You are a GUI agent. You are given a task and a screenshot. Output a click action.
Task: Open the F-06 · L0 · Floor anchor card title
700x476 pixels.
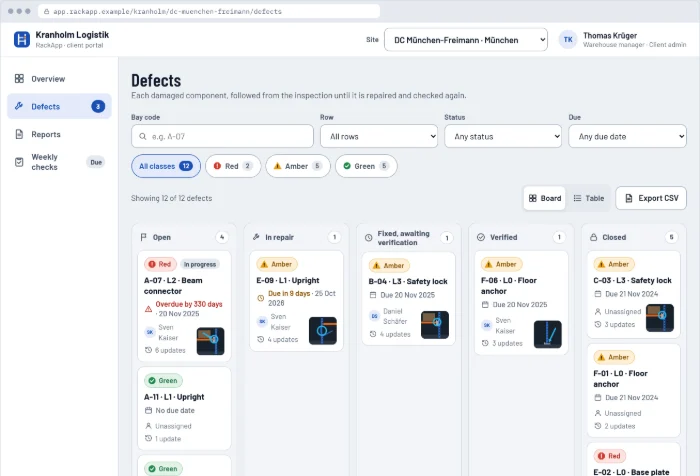point(509,286)
